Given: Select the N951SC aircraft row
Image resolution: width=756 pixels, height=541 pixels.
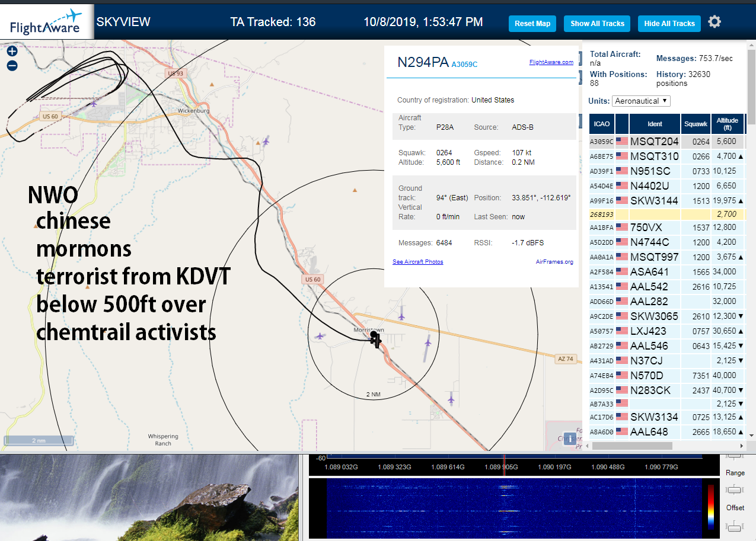Looking at the screenshot, I should click(x=667, y=171).
